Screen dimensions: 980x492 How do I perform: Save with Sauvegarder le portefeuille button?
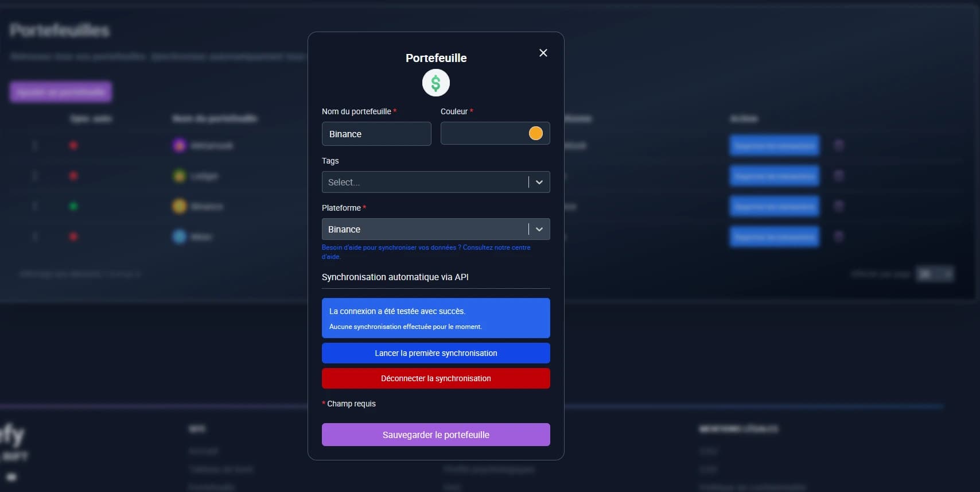(435, 435)
